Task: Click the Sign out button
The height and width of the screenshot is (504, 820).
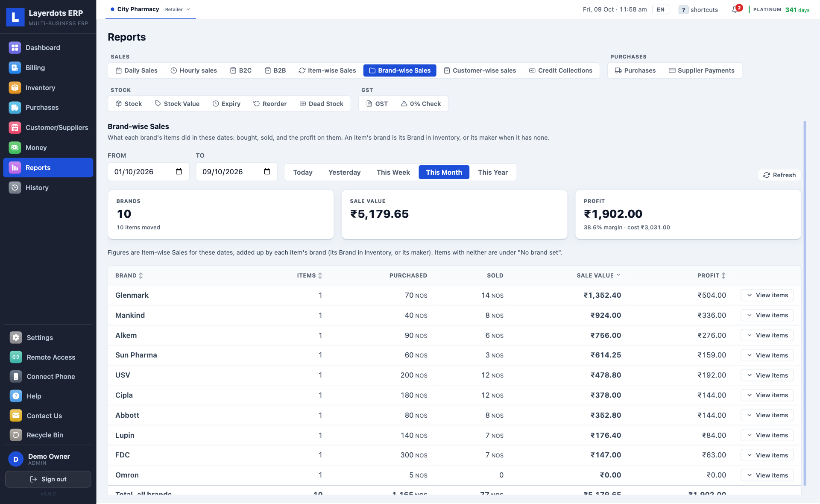Action: (48, 479)
